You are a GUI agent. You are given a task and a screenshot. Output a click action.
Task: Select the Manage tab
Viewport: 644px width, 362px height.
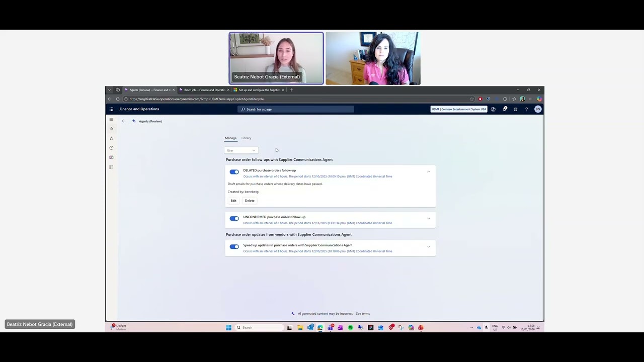click(x=230, y=138)
